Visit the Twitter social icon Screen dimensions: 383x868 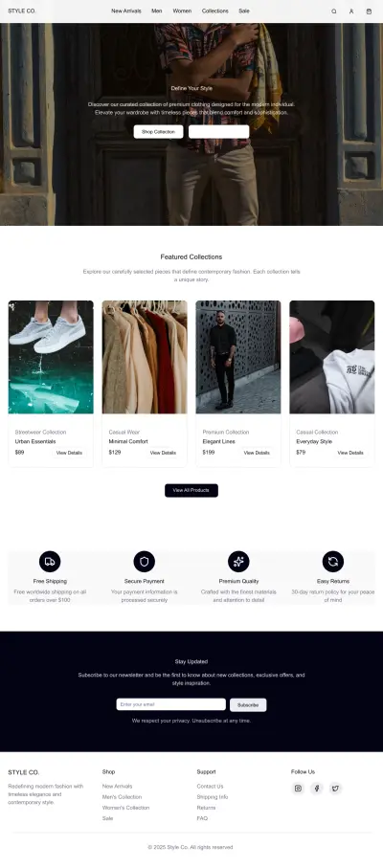[x=335, y=789]
